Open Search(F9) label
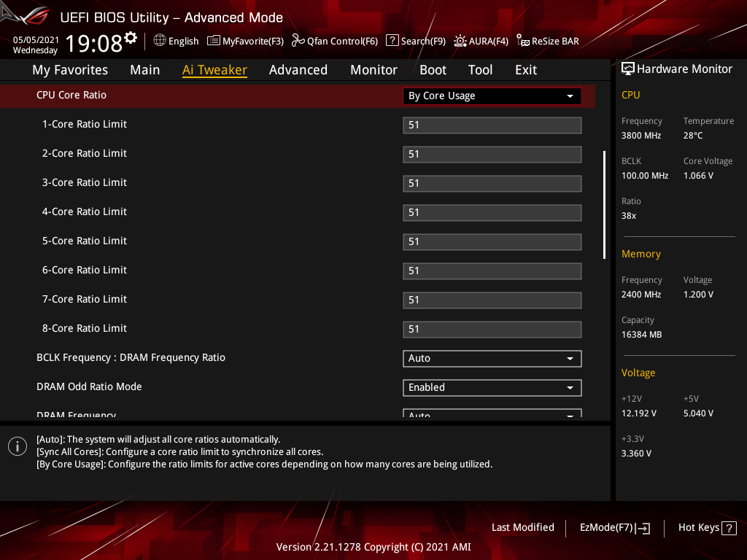Screen dimensions: 747x560 click(x=423, y=42)
